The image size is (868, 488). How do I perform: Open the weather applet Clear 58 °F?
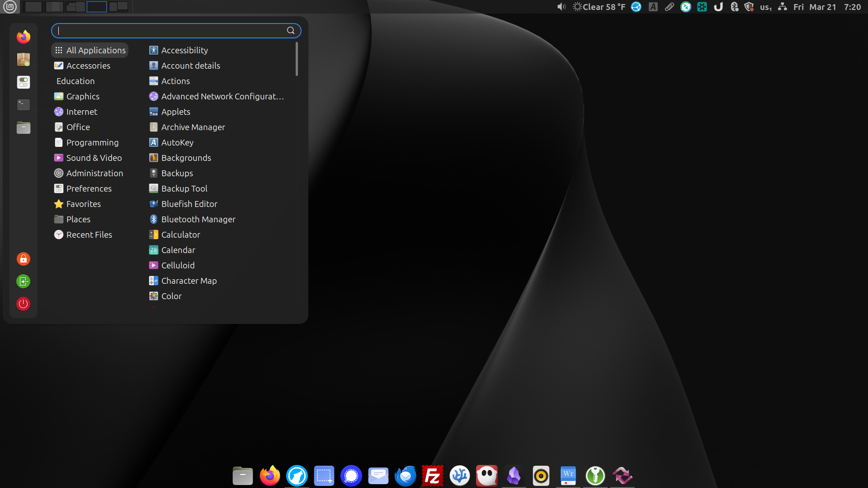pyautogui.click(x=599, y=7)
